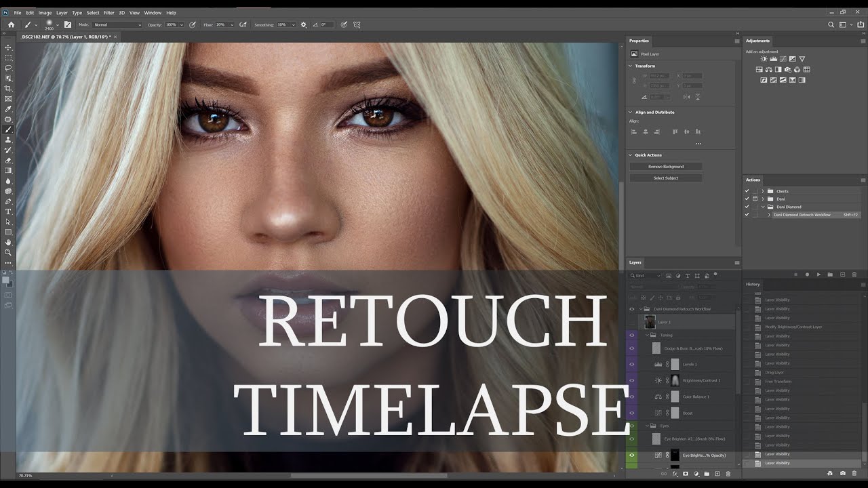
Task: Add a Color Balance adjustment icon
Action: (769, 69)
